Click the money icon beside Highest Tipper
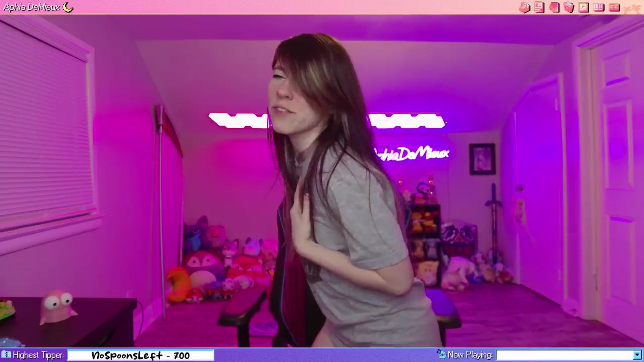This screenshot has height=362, width=644. click(6, 355)
